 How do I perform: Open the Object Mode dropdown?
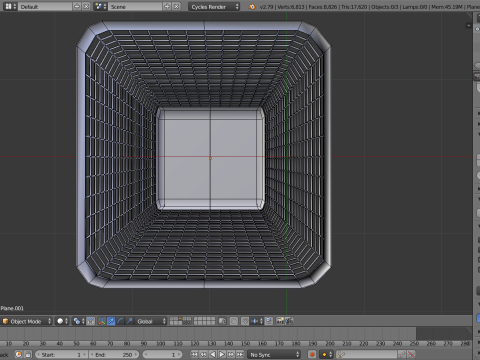coord(27,321)
